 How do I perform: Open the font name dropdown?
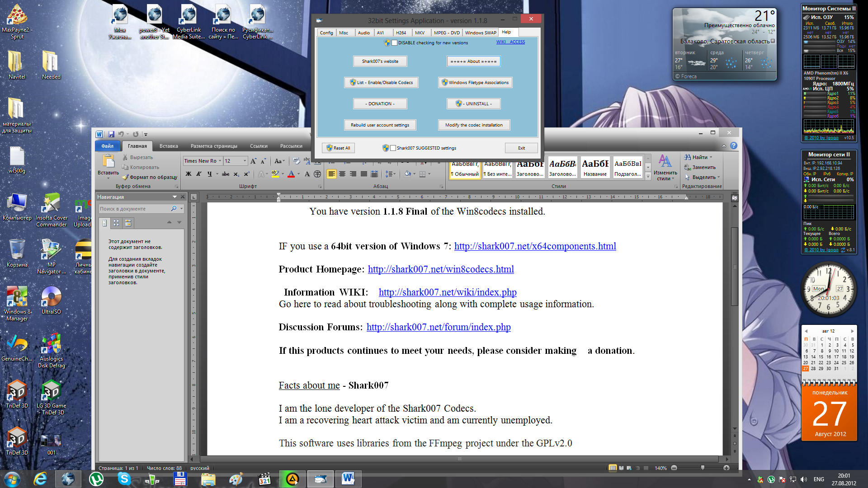tap(220, 161)
